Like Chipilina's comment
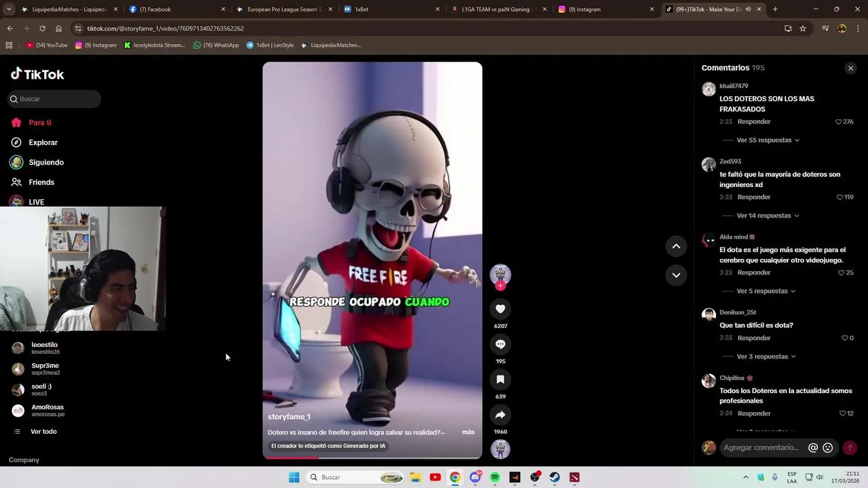 pyautogui.click(x=843, y=413)
